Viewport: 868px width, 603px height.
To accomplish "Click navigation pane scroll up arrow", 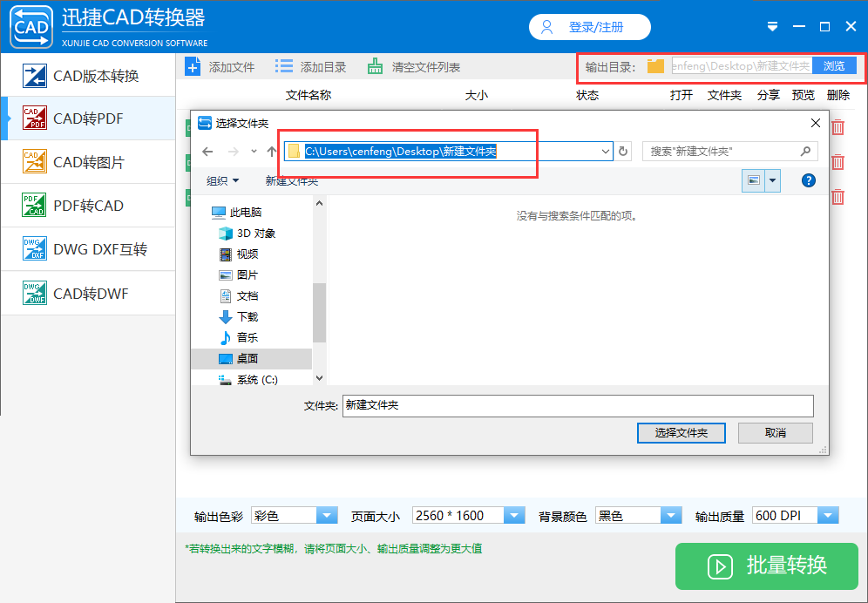I will (320, 204).
